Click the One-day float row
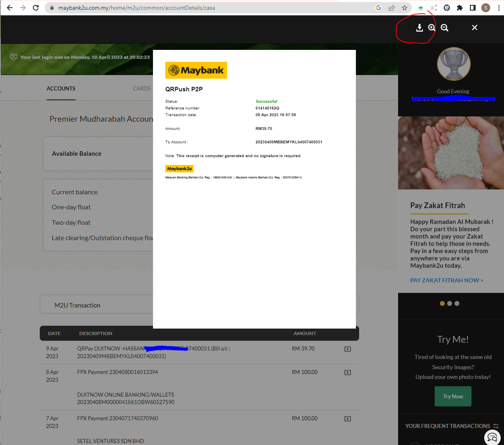The height and width of the screenshot is (445, 504). (71, 207)
